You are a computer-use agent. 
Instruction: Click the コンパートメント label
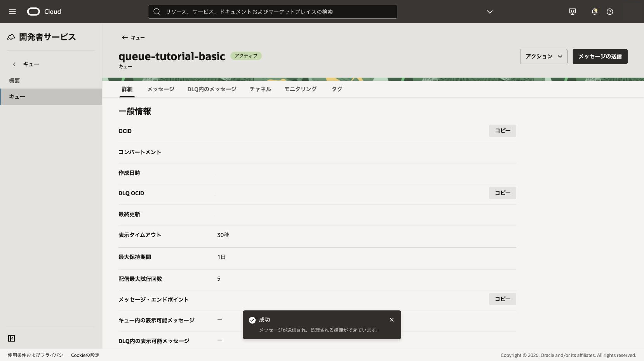[140, 152]
